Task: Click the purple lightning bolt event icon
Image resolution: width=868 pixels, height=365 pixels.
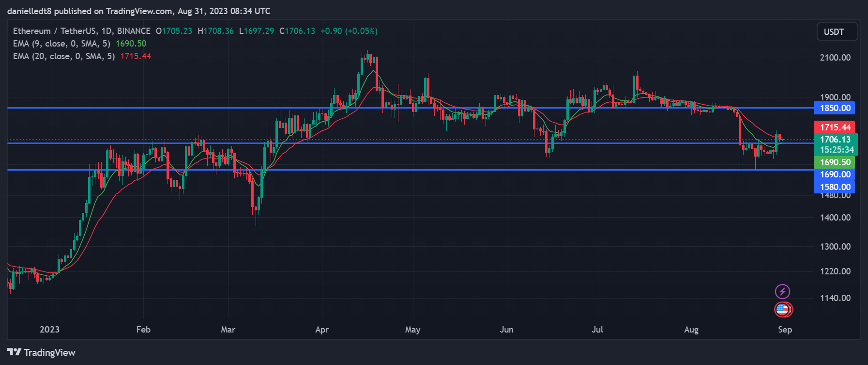Action: click(x=782, y=291)
